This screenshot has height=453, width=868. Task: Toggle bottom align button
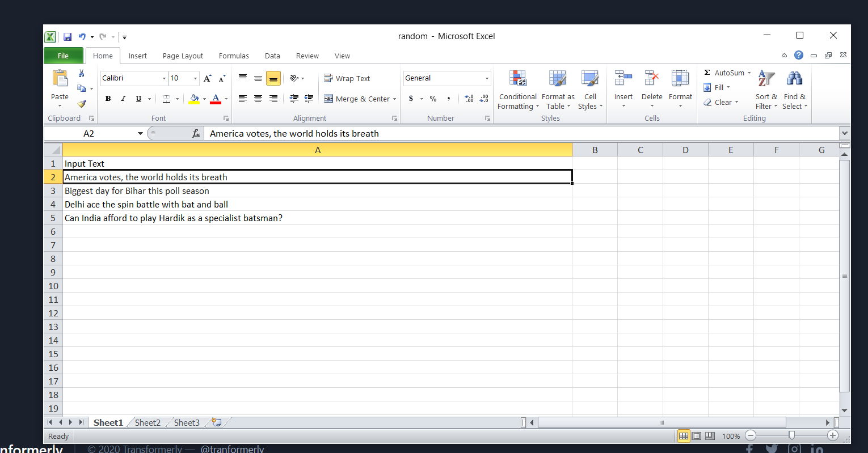point(273,78)
